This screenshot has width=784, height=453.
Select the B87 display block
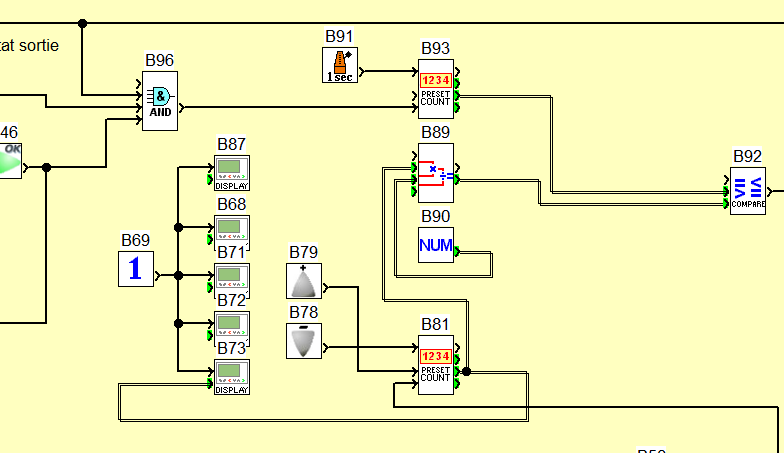[x=232, y=172]
